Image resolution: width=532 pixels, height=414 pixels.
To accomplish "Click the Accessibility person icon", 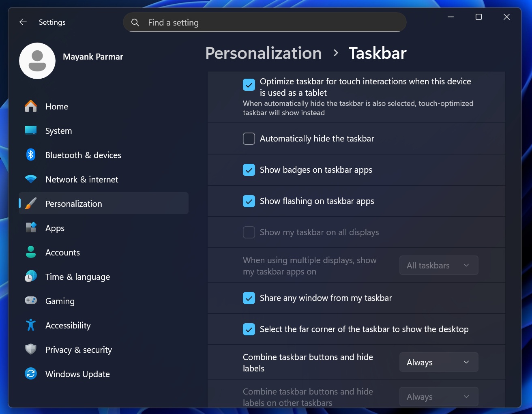I will 30,325.
